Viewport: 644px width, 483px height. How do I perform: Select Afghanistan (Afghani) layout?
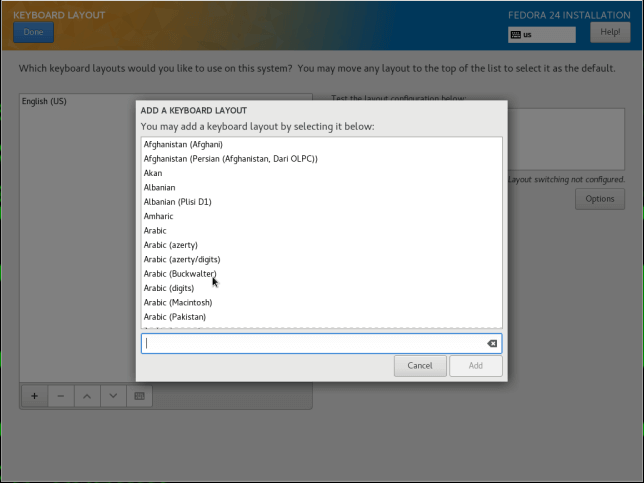pyautogui.click(x=322, y=144)
